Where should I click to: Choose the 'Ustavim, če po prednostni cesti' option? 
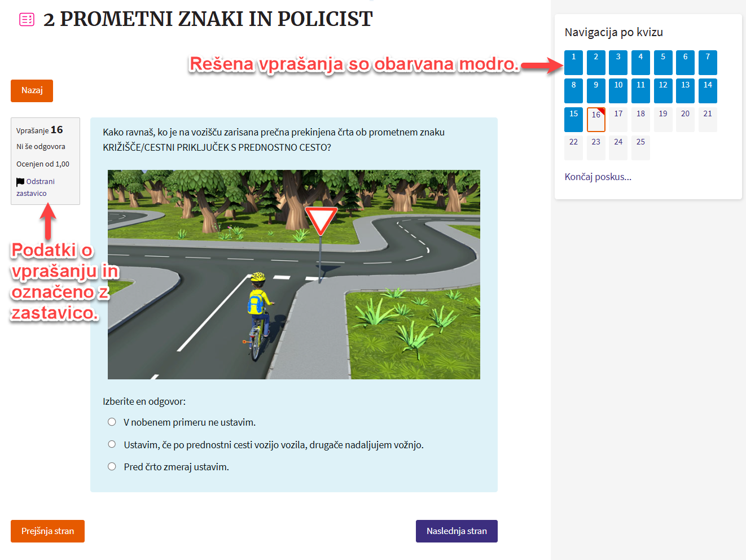112,445
